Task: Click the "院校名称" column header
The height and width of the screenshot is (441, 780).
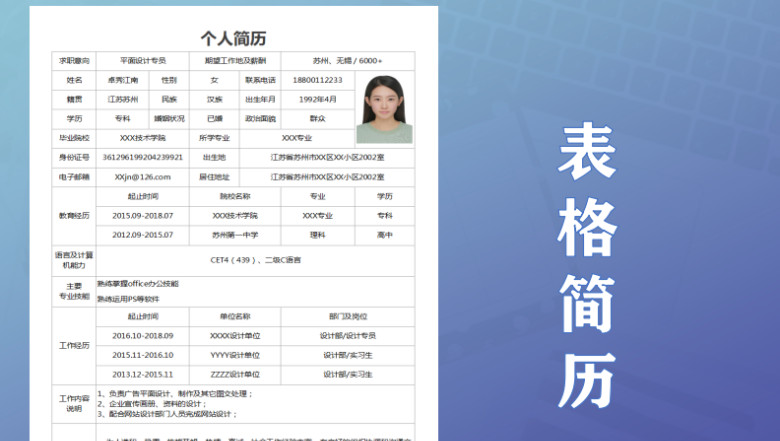Action: tap(235, 196)
